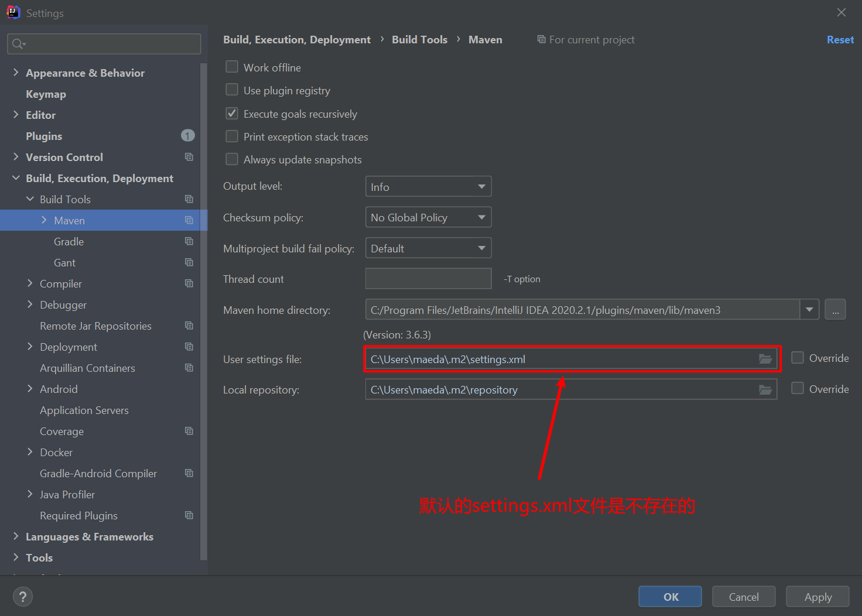862x616 pixels.
Task: Click Build Tools in breadcrumb
Action: (x=419, y=40)
